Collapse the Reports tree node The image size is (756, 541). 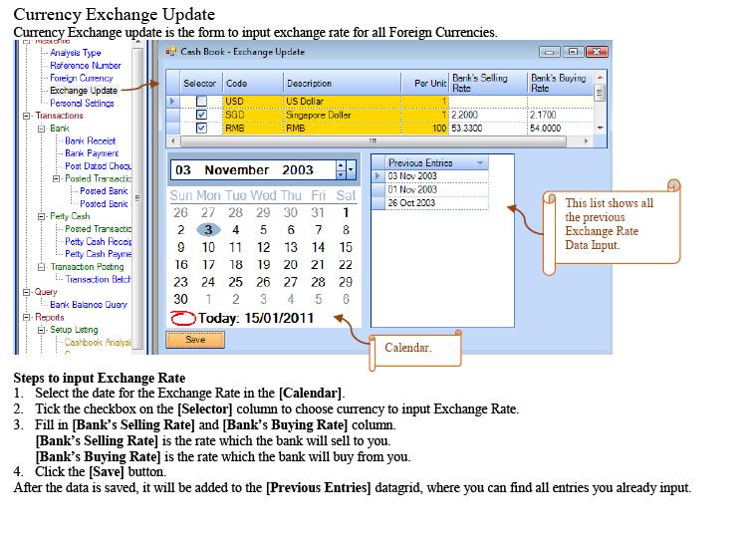tap(27, 317)
